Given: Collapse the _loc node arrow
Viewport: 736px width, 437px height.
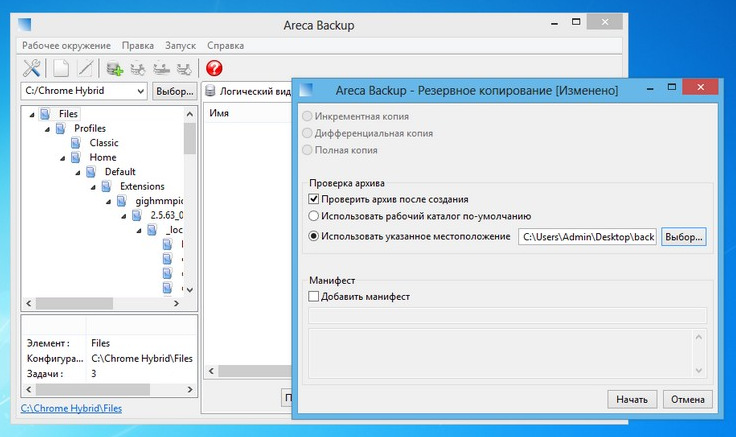Looking at the screenshot, I should click(x=139, y=231).
